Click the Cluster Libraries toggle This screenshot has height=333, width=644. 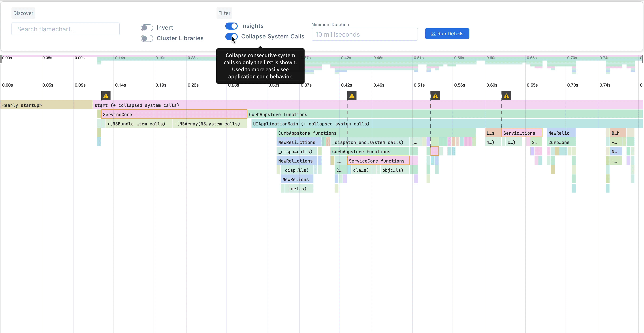(x=147, y=38)
